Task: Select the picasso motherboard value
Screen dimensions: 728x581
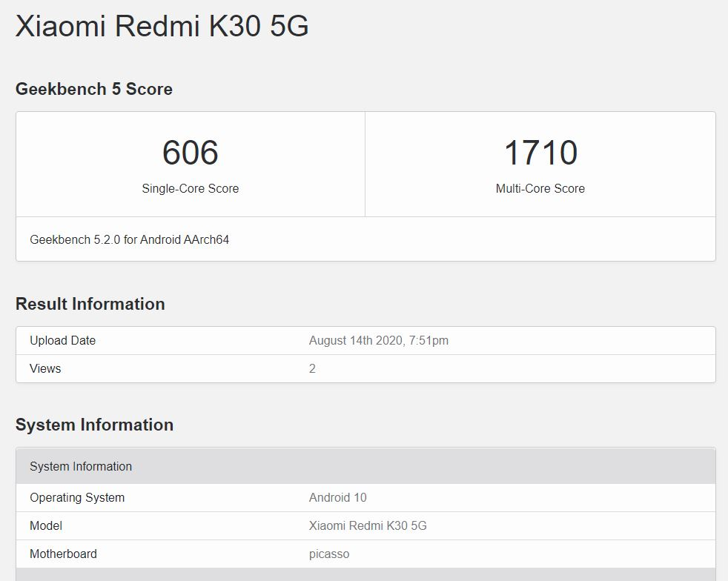Action: 328,554
